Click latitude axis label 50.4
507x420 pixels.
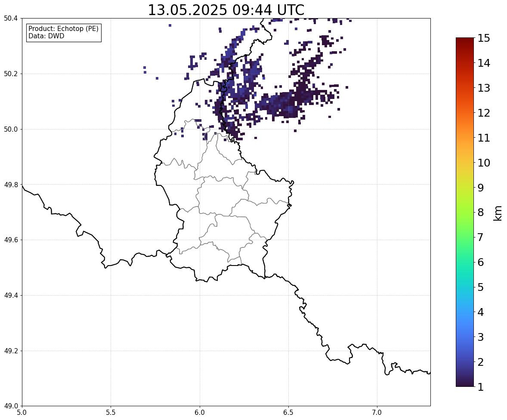click(x=11, y=19)
